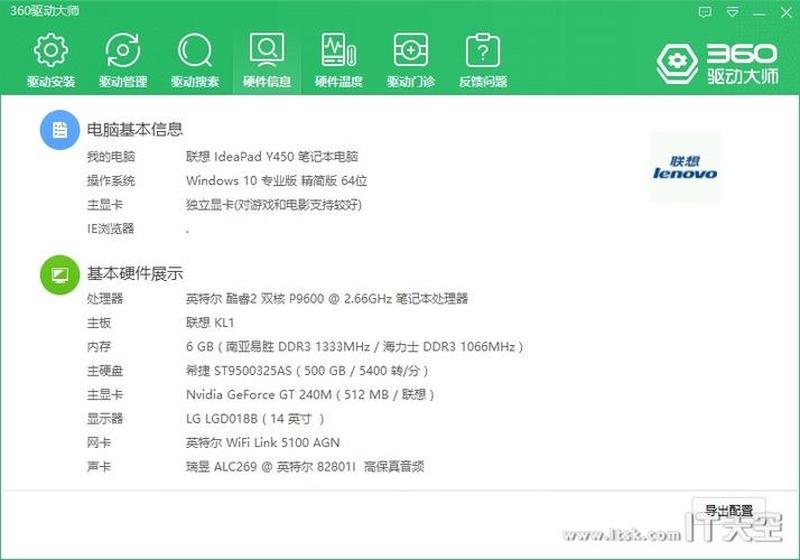Select the 硬件信息 monitor icon

click(267, 50)
